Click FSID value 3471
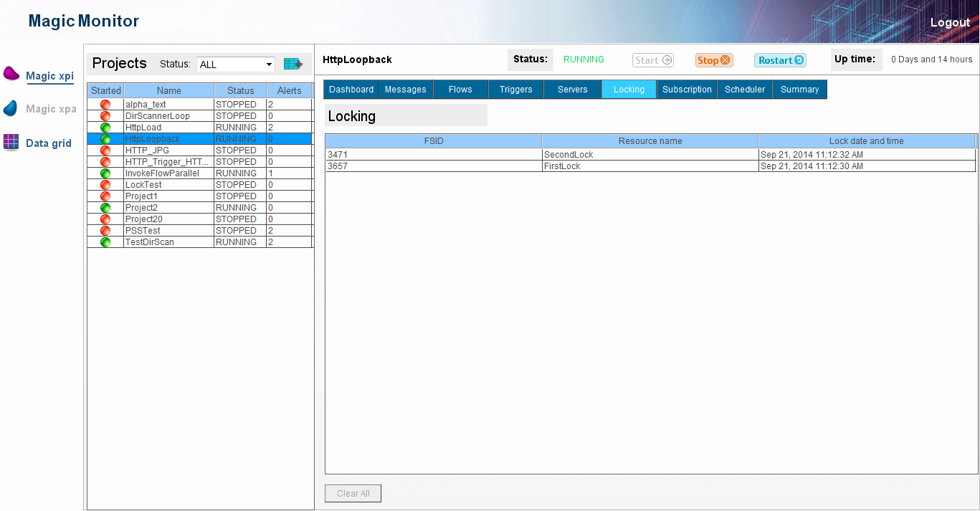The width and height of the screenshot is (980, 511). [x=338, y=155]
